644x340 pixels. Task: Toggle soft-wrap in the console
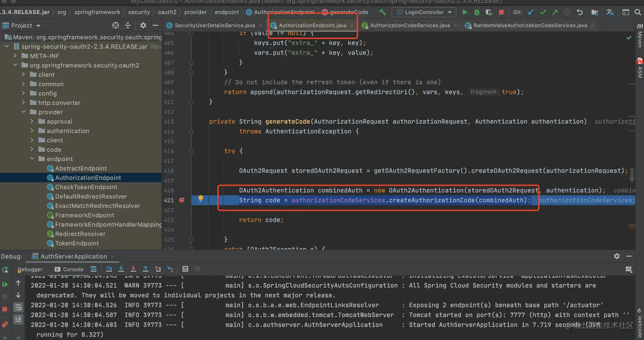coord(18,307)
